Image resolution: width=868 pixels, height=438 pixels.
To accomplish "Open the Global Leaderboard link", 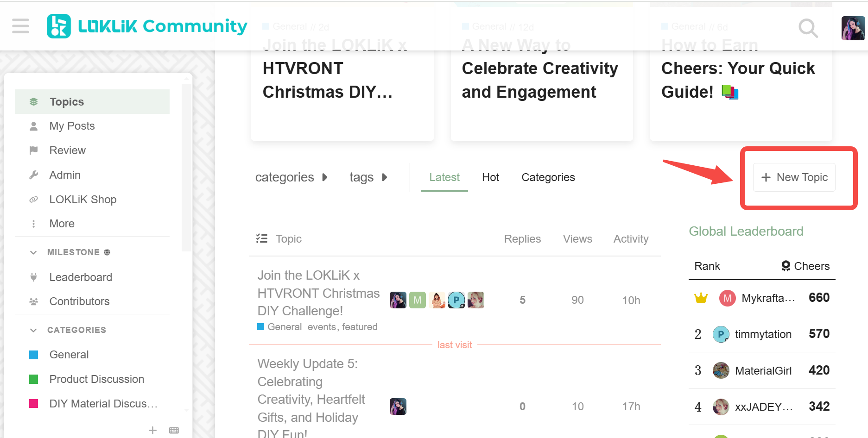I will pos(746,231).
